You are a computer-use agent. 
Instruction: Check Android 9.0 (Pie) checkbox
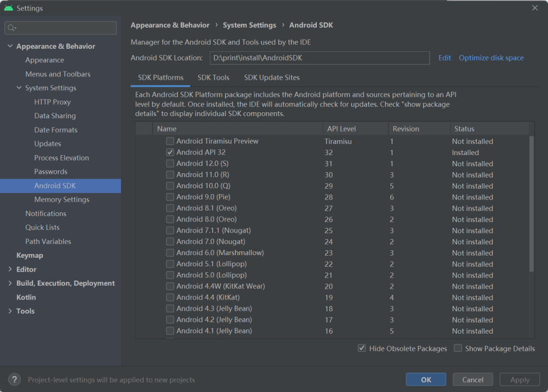click(170, 197)
